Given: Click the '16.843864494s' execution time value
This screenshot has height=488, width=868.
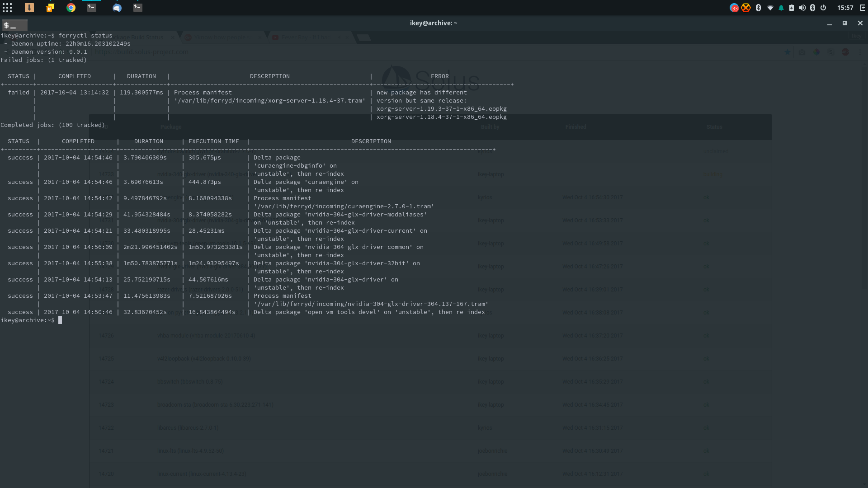Looking at the screenshot, I should coord(212,312).
